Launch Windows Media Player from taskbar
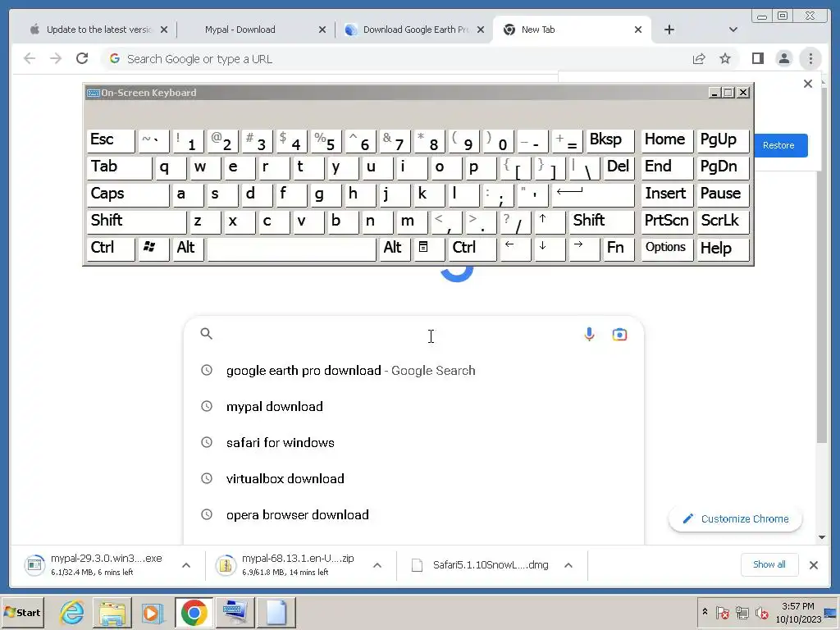This screenshot has height=630, width=840. pyautogui.click(x=152, y=612)
